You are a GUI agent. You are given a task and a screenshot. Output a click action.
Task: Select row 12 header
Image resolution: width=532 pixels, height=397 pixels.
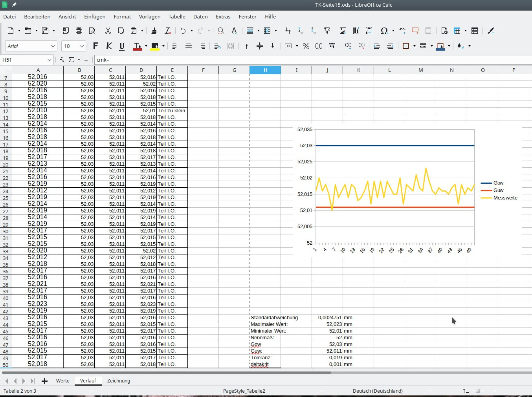(6, 111)
